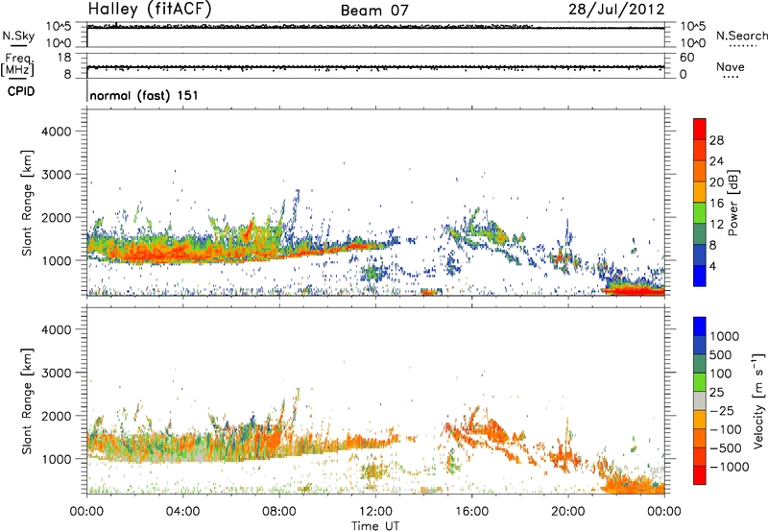Click the '16:00' time tick label
Image resolution: width=768 pixels, height=532 pixels.
point(471,512)
